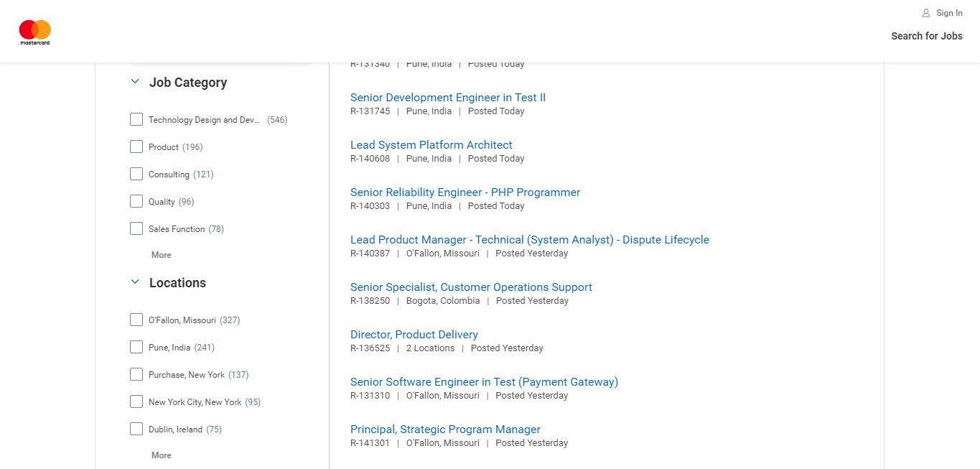Image resolution: width=980 pixels, height=469 pixels.
Task: Collapse the Locations section chevron
Action: tap(135, 282)
